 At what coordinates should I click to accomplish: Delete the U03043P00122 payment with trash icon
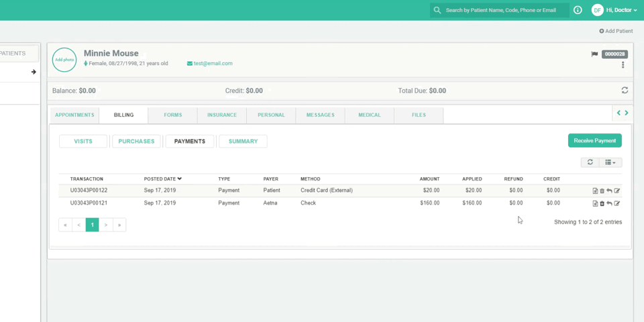point(602,191)
